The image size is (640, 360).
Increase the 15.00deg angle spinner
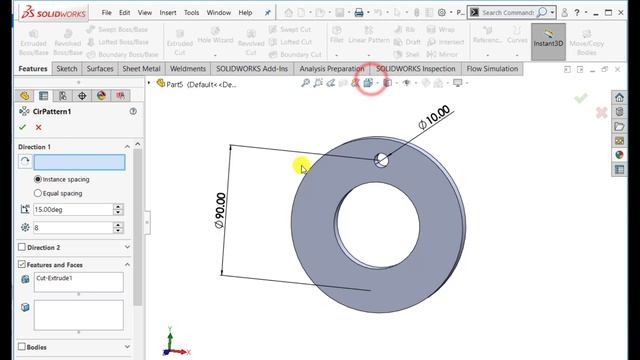coord(118,207)
